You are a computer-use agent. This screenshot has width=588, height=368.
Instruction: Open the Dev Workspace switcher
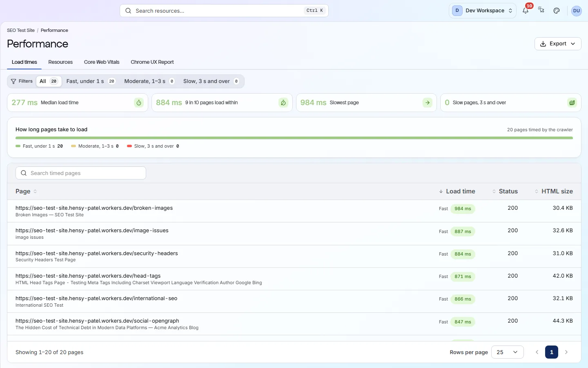coord(483,11)
